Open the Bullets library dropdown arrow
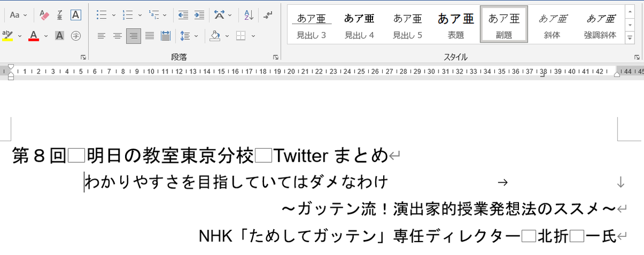The width and height of the screenshot is (644, 255). [x=113, y=14]
